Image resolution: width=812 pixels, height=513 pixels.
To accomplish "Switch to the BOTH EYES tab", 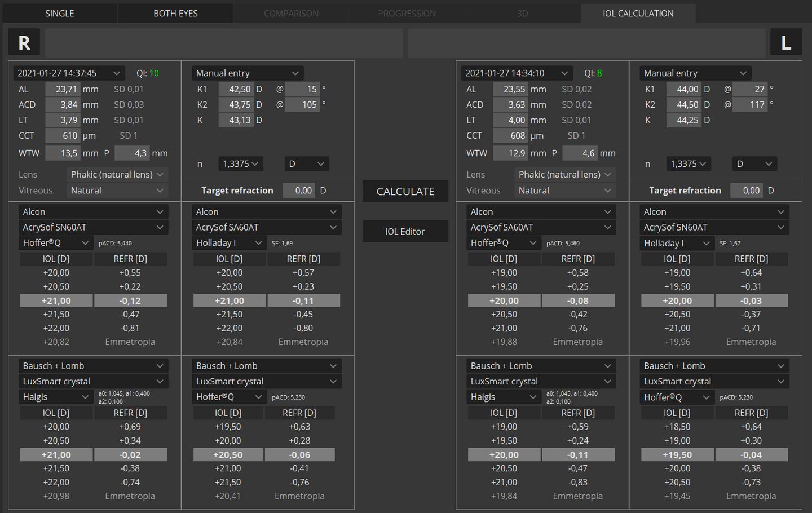I will [x=175, y=14].
